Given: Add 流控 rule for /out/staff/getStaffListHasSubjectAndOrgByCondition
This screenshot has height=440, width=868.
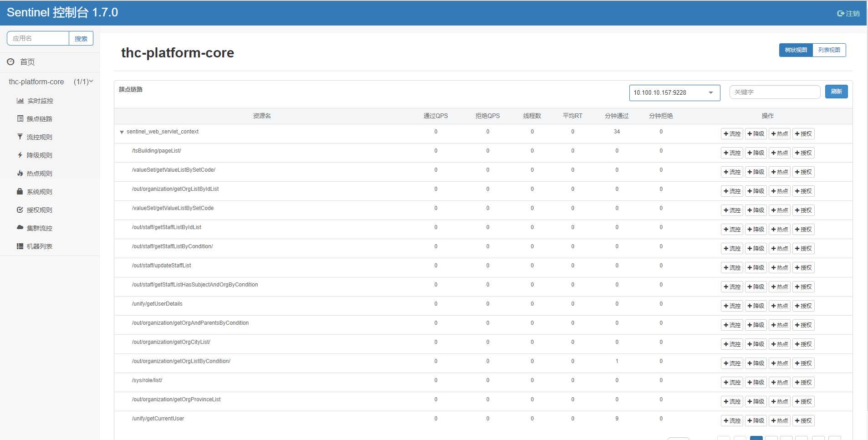Looking at the screenshot, I should [732, 287].
